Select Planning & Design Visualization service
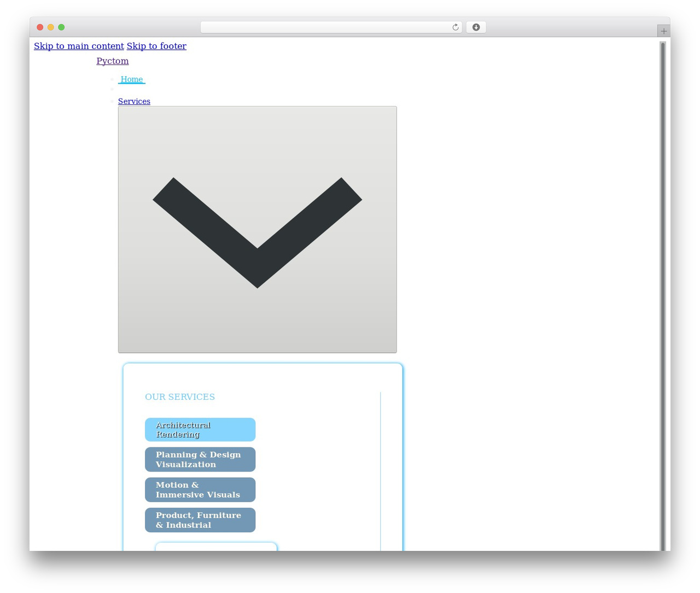 tap(200, 460)
